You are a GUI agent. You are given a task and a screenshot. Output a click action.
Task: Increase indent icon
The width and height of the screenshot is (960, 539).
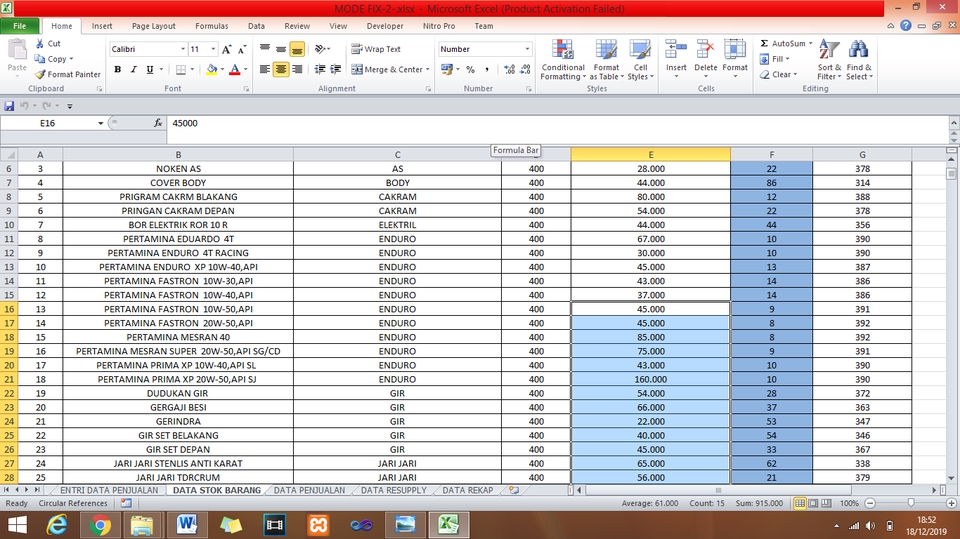336,69
